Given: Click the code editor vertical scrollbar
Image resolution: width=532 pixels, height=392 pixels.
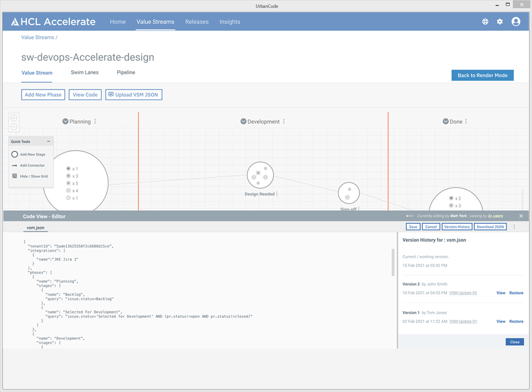Looking at the screenshot, I should coord(393,262).
